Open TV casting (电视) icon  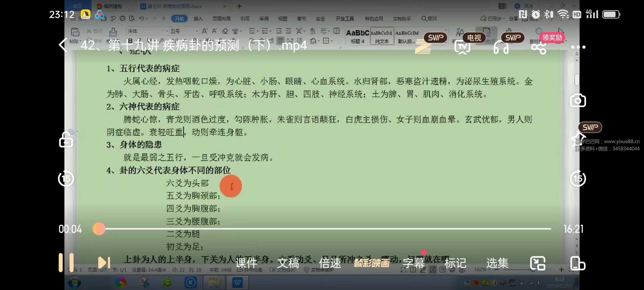462,47
